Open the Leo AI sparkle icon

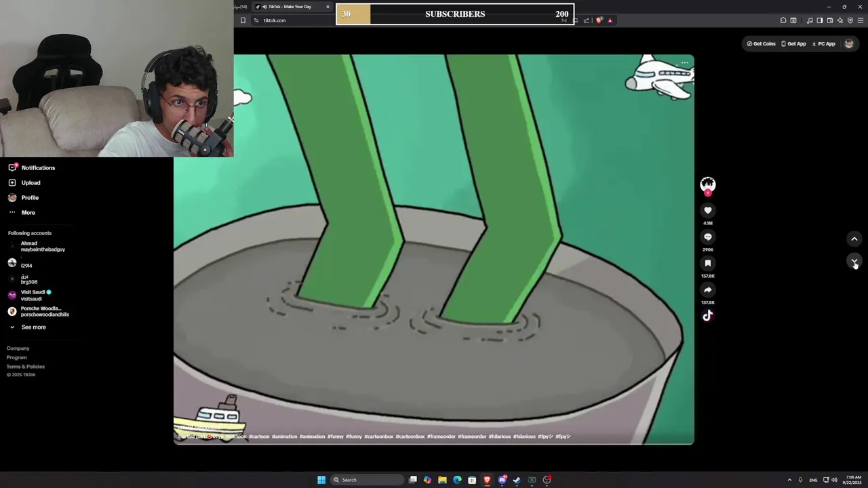click(x=840, y=20)
